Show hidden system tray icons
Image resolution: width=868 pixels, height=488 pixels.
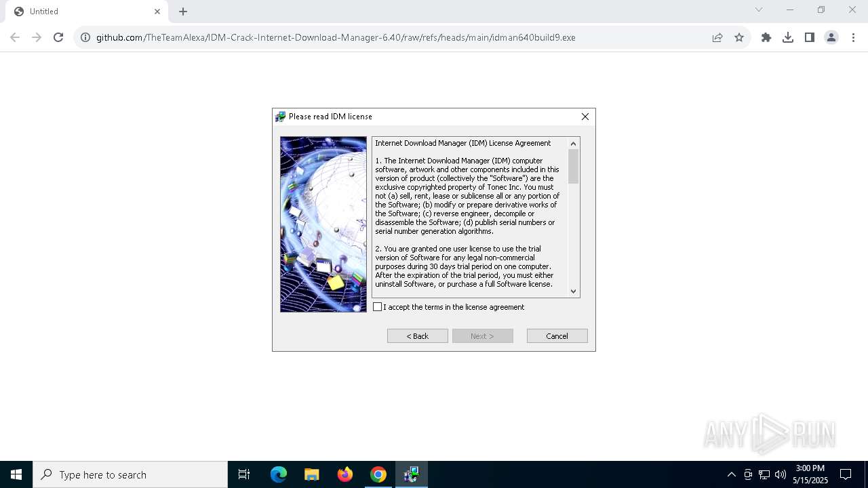(731, 474)
